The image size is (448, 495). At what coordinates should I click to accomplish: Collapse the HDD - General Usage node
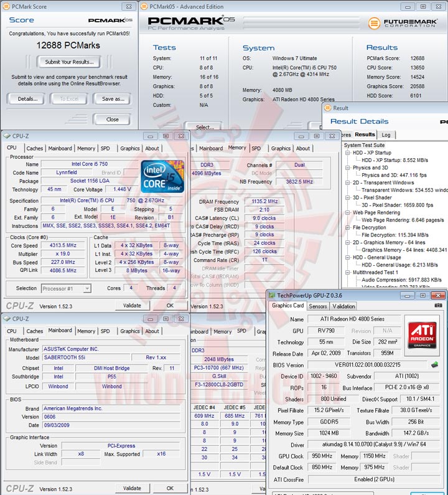tap(347, 258)
